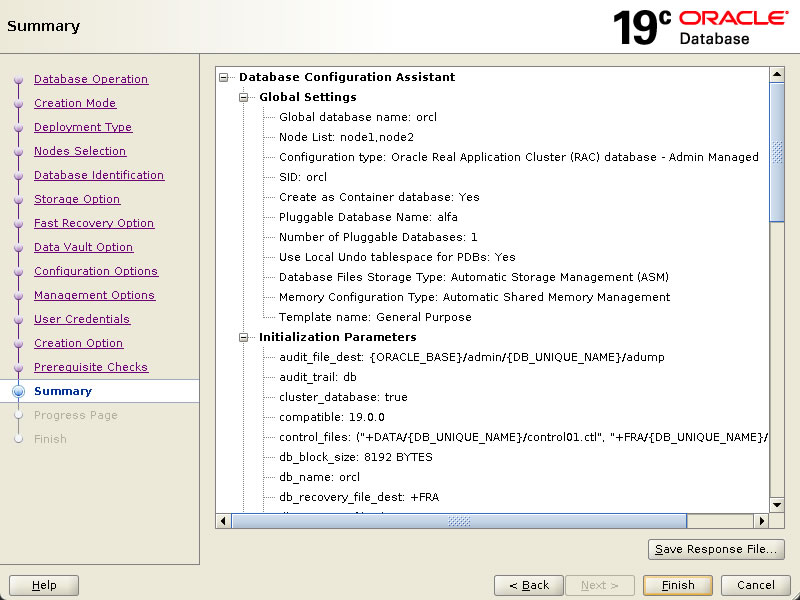Collapse the Initialization Parameters node

coord(244,337)
